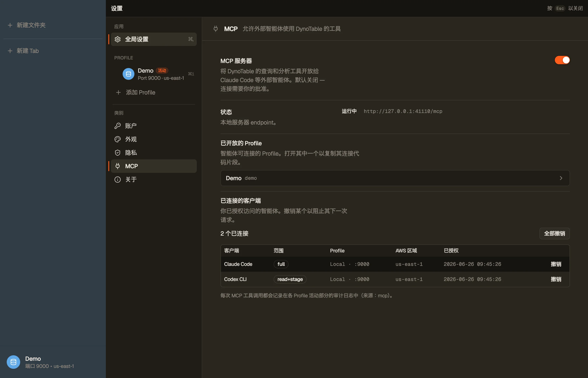Click the 客户端 column header
This screenshot has height=378, width=588.
(x=231, y=251)
